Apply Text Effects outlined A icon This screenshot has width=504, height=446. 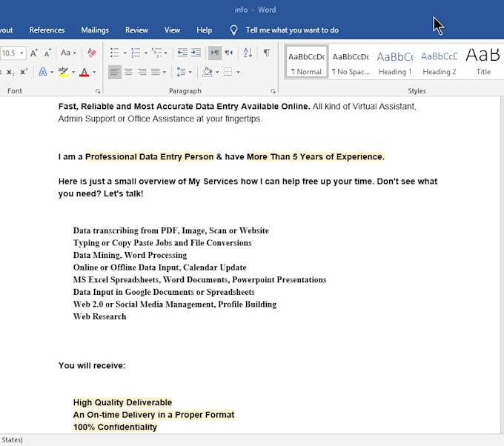(x=43, y=72)
